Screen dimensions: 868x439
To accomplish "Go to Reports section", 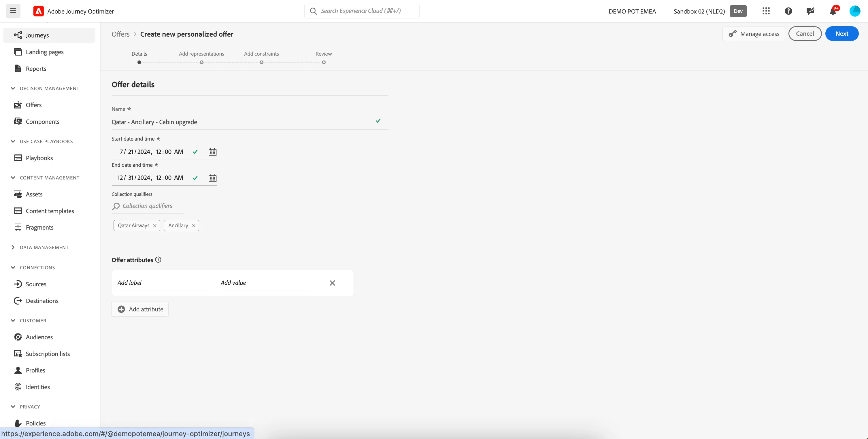I will 49,69.
